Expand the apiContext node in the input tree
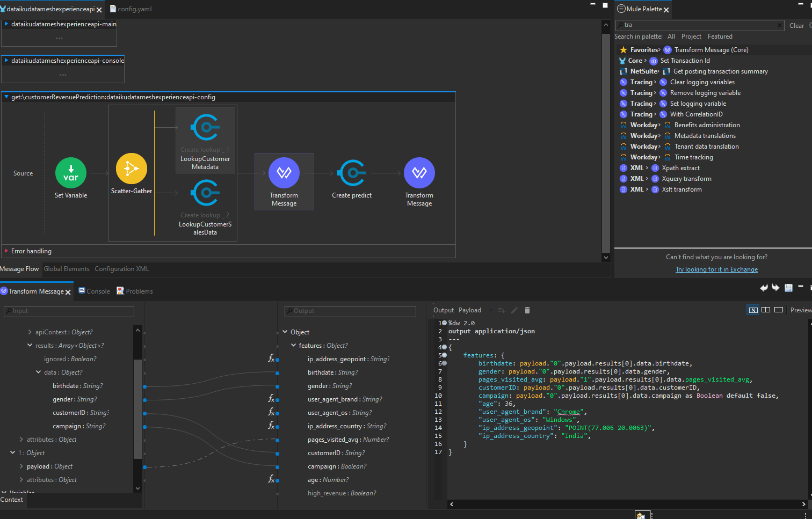Image resolution: width=812 pixels, height=519 pixels. tap(30, 332)
